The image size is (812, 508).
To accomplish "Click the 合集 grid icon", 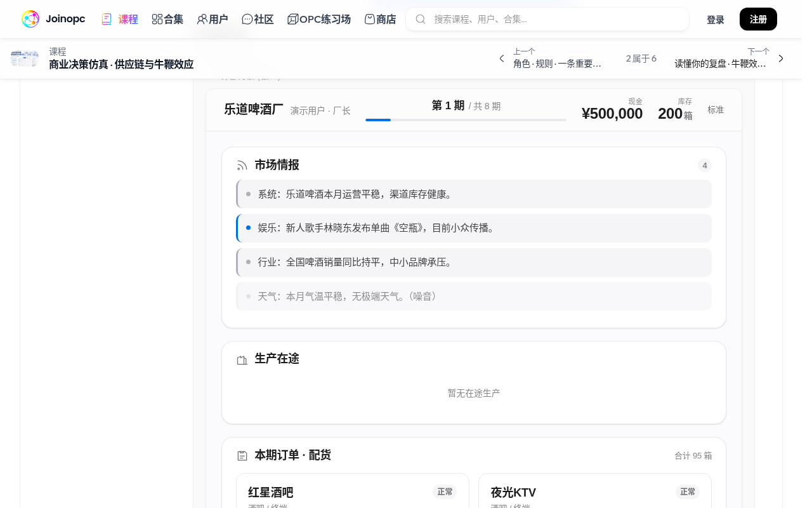I will click(x=157, y=19).
